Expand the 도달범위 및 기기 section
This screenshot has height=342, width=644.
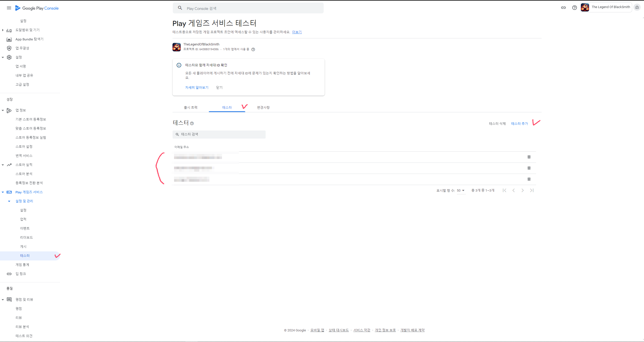tap(3, 30)
